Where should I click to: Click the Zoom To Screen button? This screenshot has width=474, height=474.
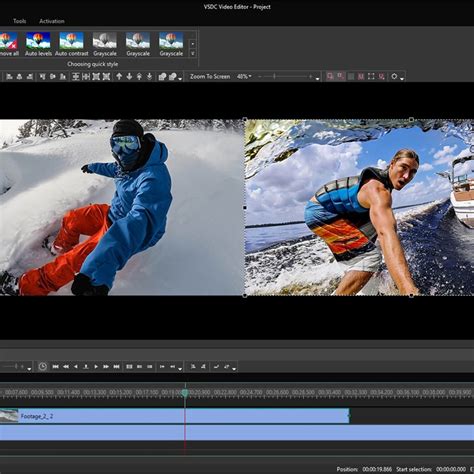pos(210,77)
